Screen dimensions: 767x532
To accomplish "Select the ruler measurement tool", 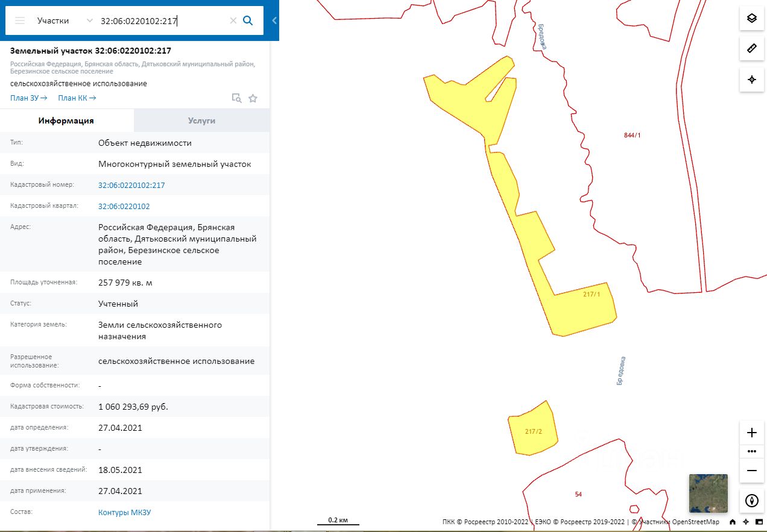I will 752,48.
